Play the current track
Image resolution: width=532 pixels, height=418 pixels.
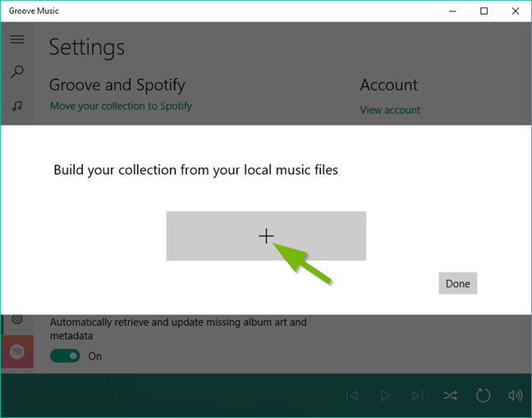pos(385,395)
